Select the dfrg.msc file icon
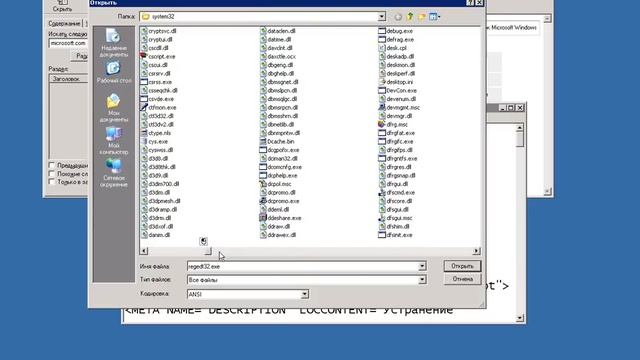This screenshot has height=360, width=640. [x=382, y=124]
